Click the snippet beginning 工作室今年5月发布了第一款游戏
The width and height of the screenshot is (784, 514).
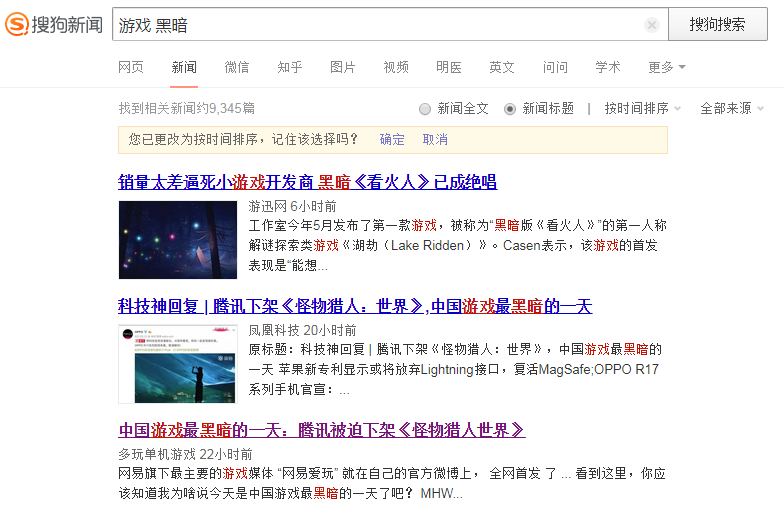tap(458, 245)
